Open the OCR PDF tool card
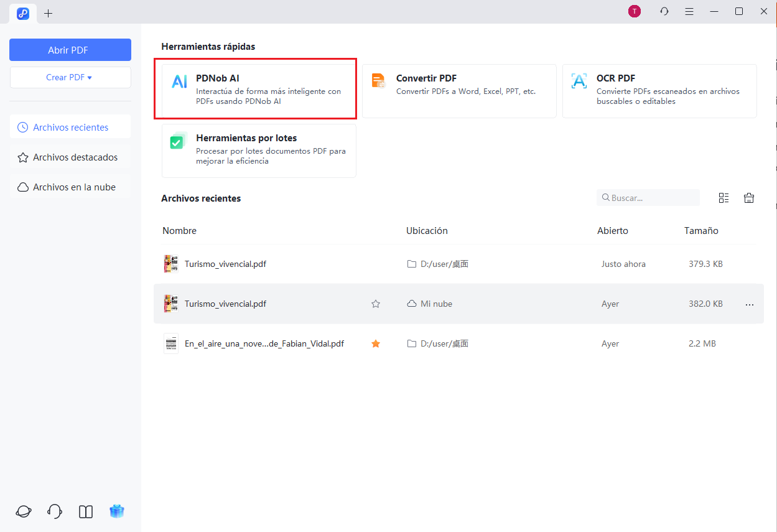This screenshot has width=777, height=532. [659, 91]
